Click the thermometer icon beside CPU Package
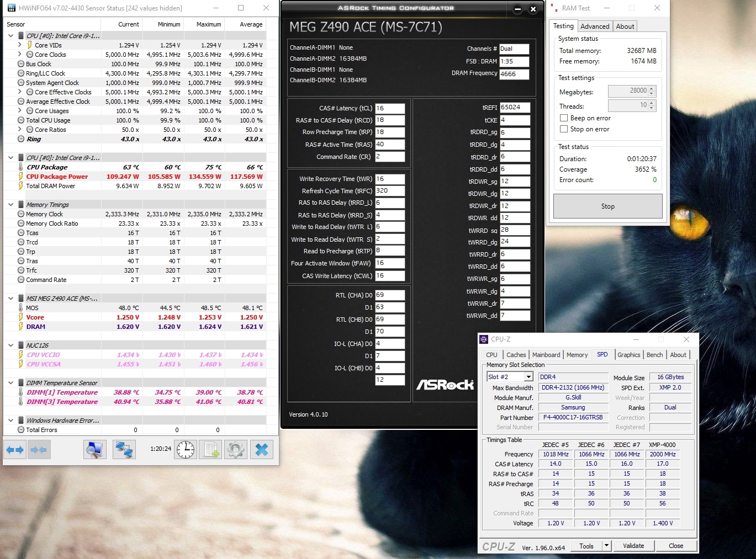 pos(21,167)
